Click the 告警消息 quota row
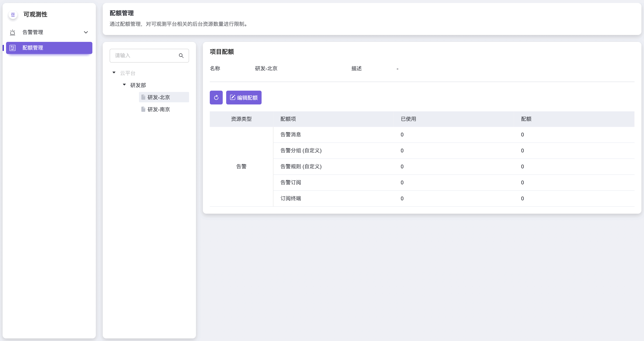 (290, 134)
